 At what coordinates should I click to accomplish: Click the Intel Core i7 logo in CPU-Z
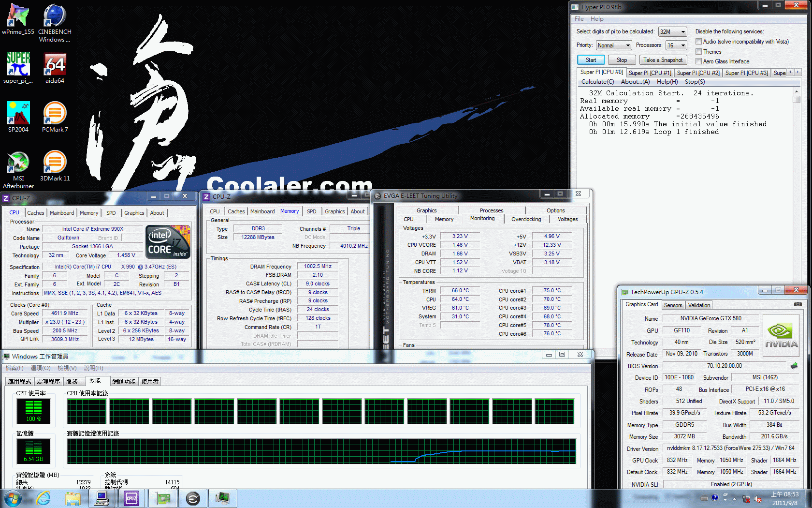[168, 241]
